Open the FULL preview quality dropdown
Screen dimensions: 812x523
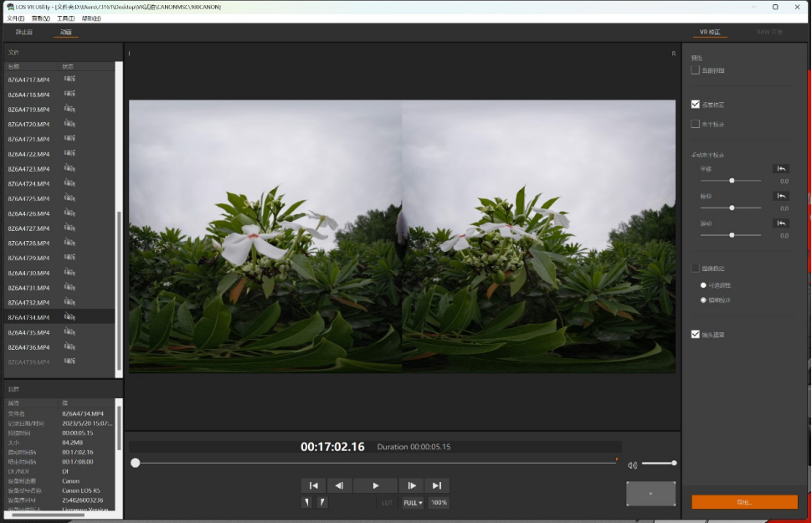click(x=413, y=503)
